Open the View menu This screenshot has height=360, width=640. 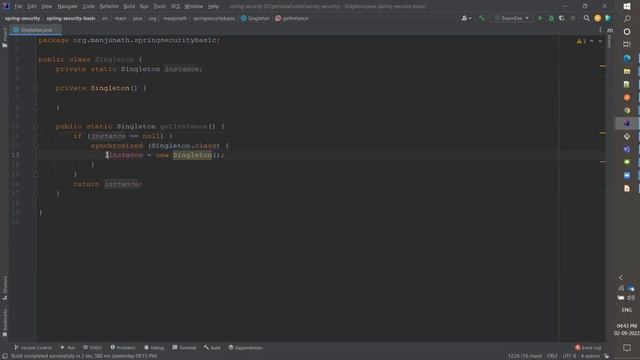47,7
